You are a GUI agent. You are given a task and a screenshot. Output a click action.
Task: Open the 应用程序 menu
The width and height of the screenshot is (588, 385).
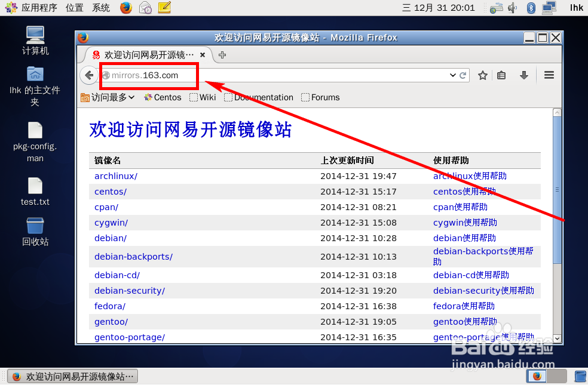32,8
